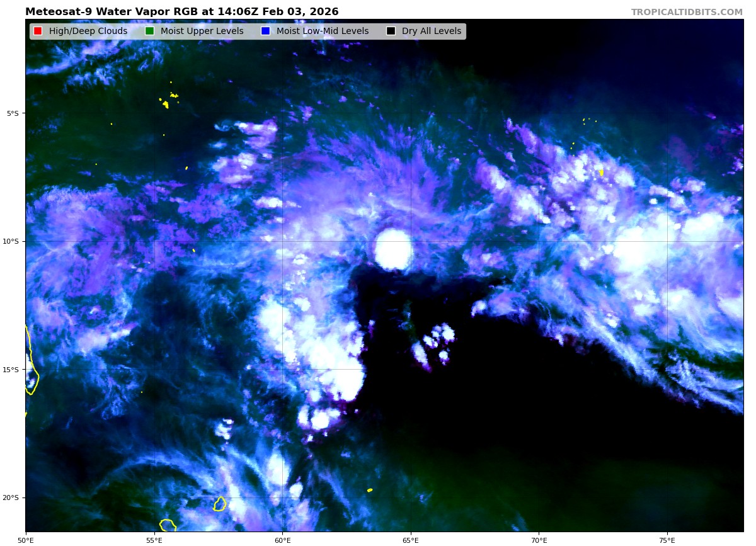Click the 65°E longitude axis label
This screenshot has height=546, width=756.
[411, 540]
